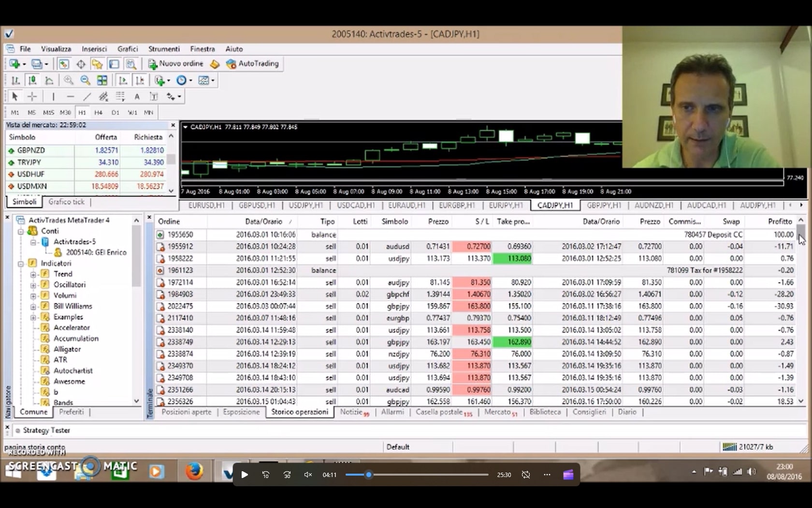The image size is (812, 508).
Task: Switch to the Grafico tick tab
Action: point(66,202)
